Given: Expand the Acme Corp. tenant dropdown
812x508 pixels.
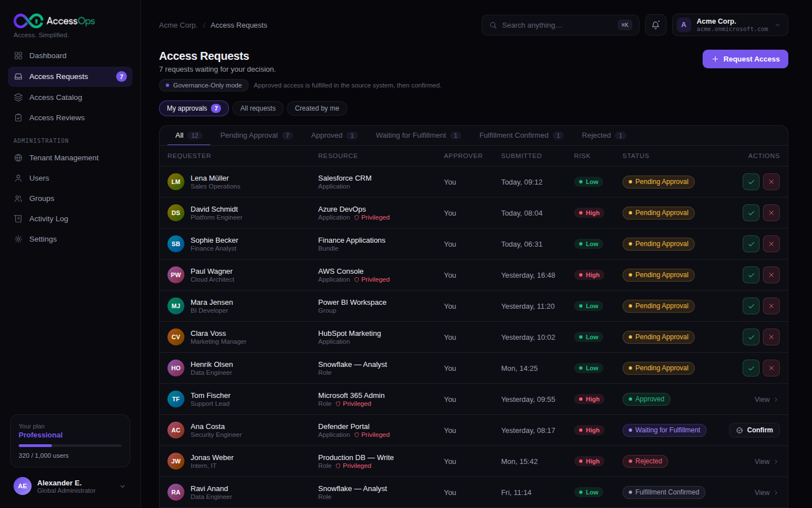Looking at the screenshot, I should [730, 25].
